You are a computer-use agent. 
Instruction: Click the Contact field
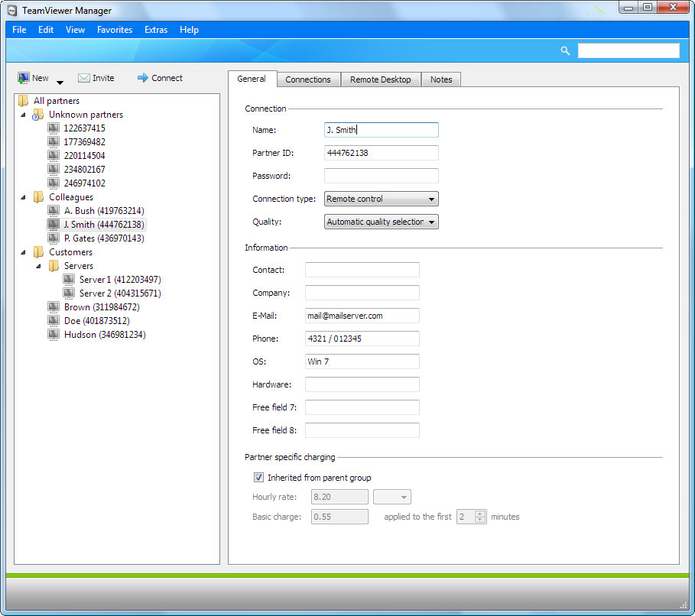[x=362, y=270]
